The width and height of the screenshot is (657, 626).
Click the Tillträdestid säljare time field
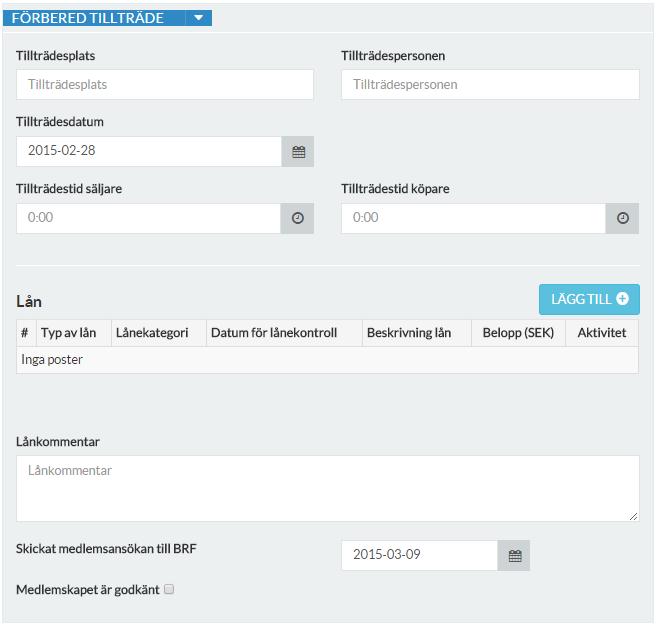(149, 218)
